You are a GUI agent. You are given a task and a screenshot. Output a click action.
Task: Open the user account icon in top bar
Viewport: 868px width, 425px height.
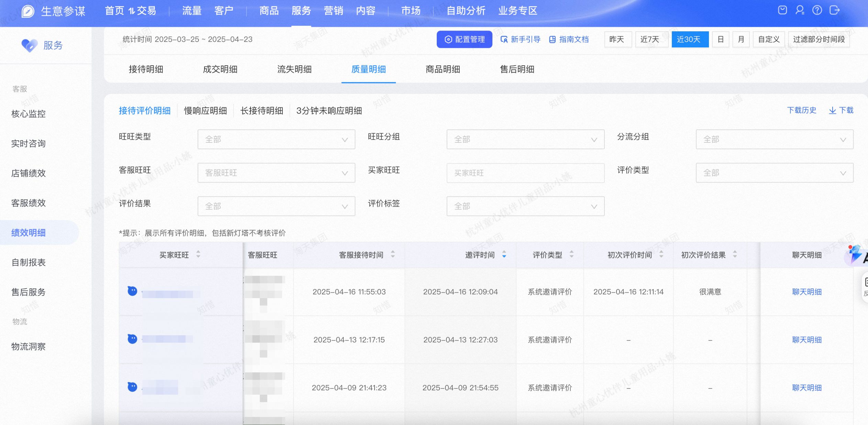[x=800, y=10]
